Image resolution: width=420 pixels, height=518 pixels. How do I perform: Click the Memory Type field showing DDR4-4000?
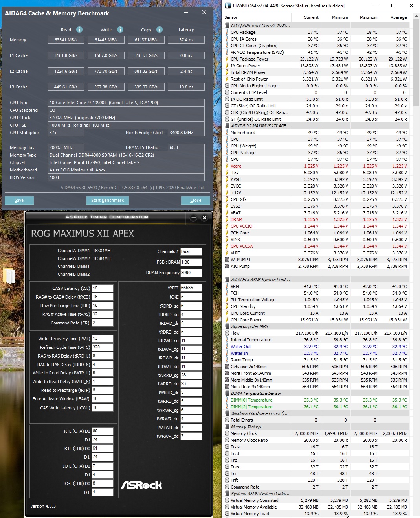point(126,155)
